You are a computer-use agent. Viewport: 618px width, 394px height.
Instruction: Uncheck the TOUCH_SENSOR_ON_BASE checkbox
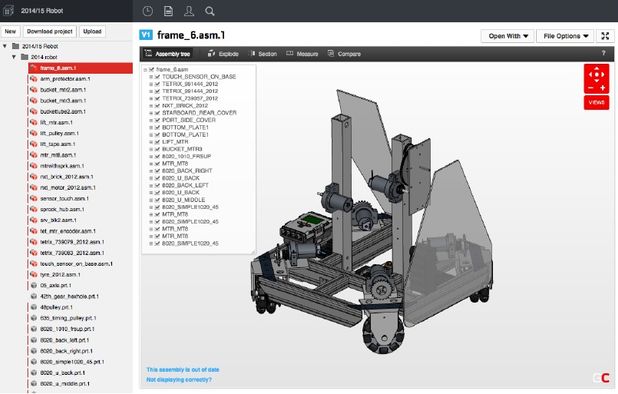pyautogui.click(x=157, y=77)
